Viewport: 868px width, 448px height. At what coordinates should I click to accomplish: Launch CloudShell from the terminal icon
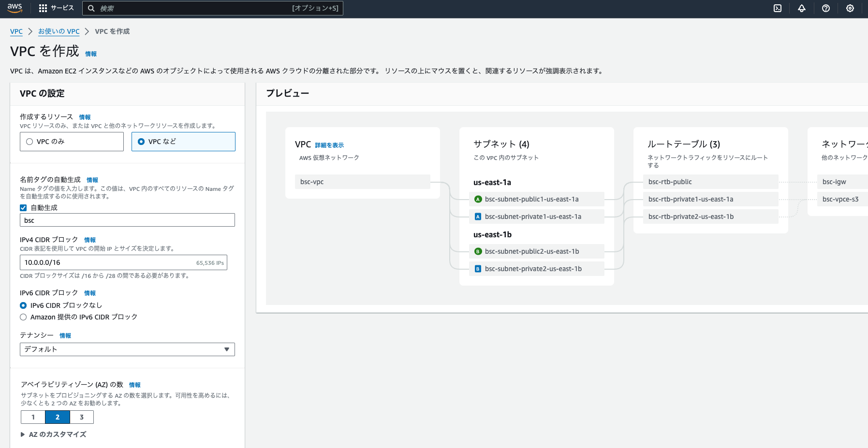[777, 8]
